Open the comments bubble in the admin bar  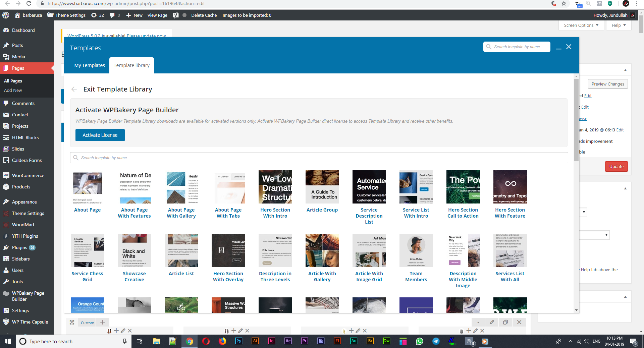(115, 15)
